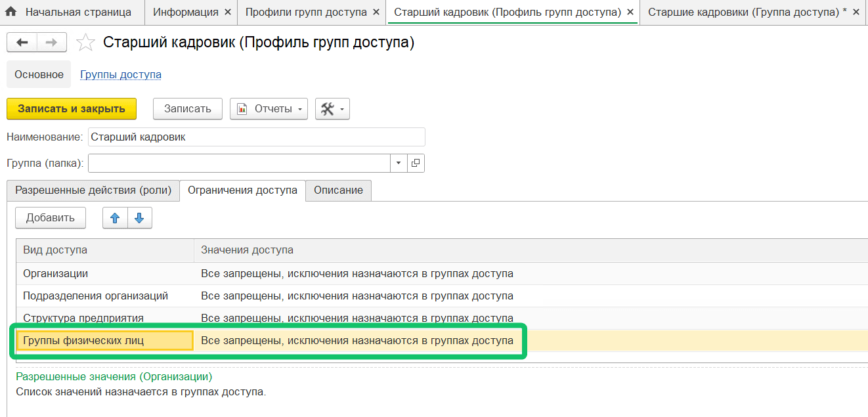The width and height of the screenshot is (868, 417).
Task: Click access value for Группы физических лиц row
Action: 357,340
